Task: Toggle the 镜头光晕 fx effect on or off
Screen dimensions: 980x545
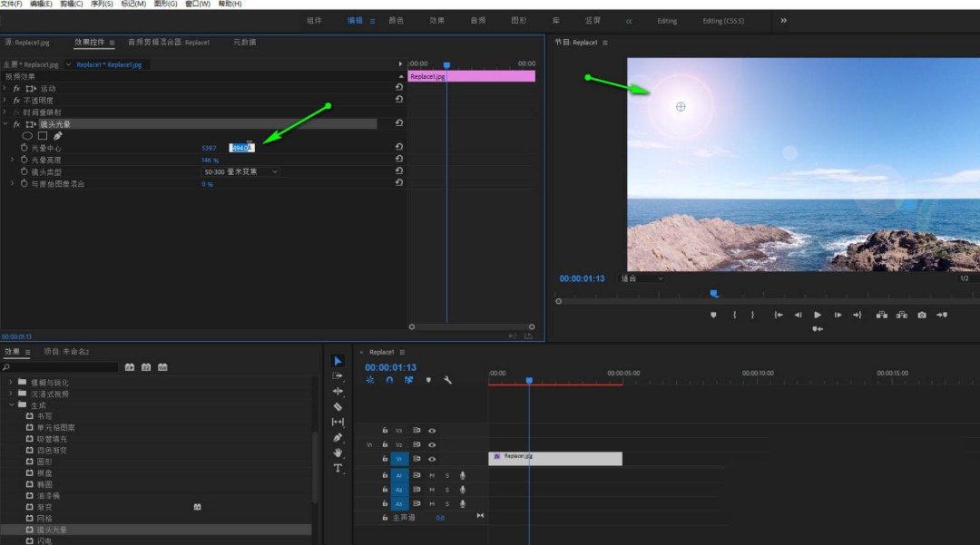Action: (x=16, y=124)
